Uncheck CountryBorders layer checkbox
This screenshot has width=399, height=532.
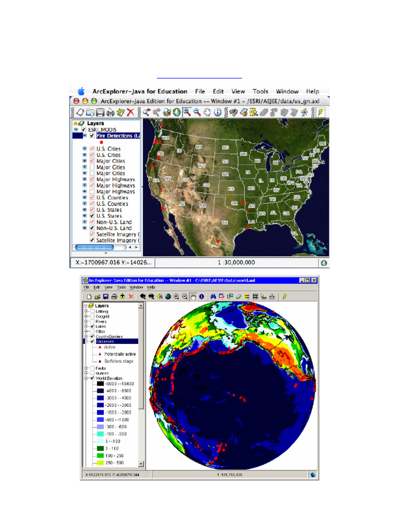[x=92, y=337]
